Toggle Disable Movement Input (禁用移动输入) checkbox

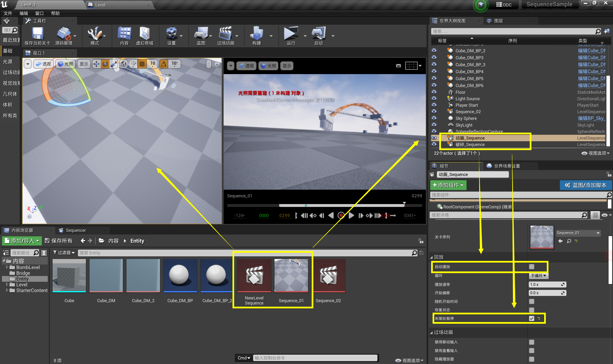click(531, 342)
